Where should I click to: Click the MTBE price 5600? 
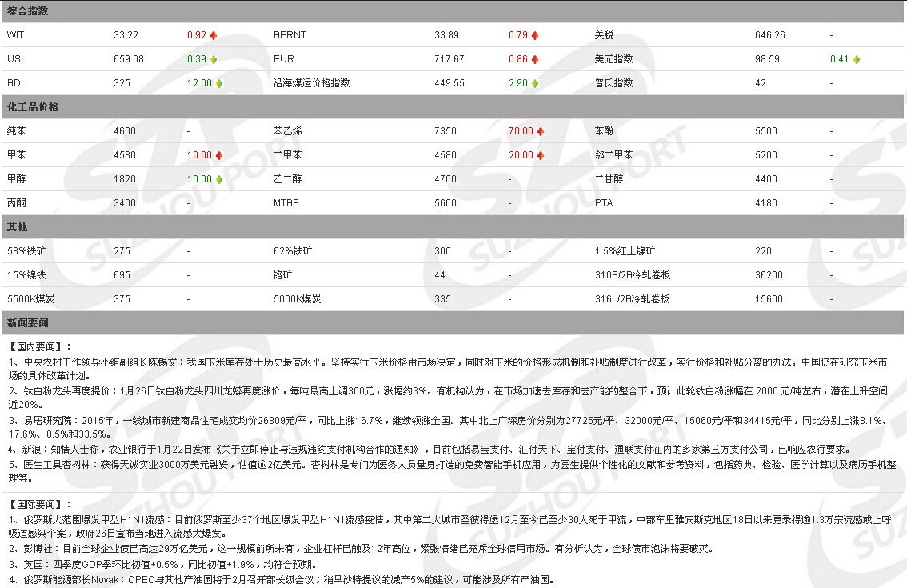(x=446, y=203)
